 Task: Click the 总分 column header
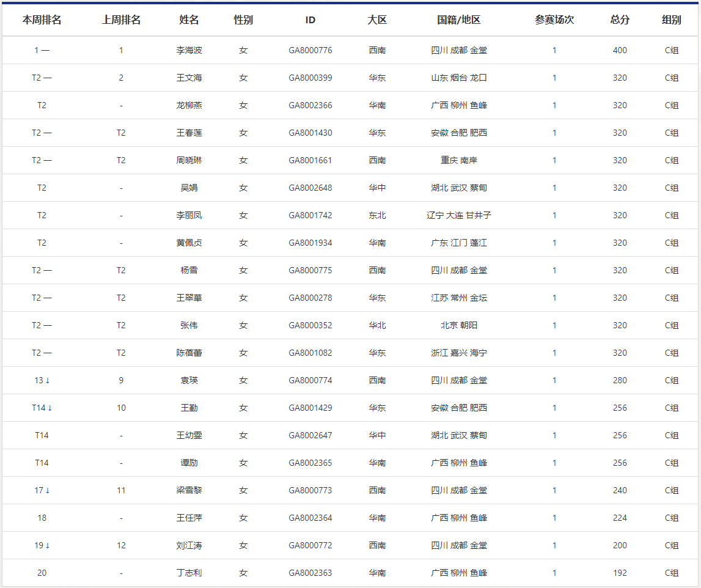[620, 20]
